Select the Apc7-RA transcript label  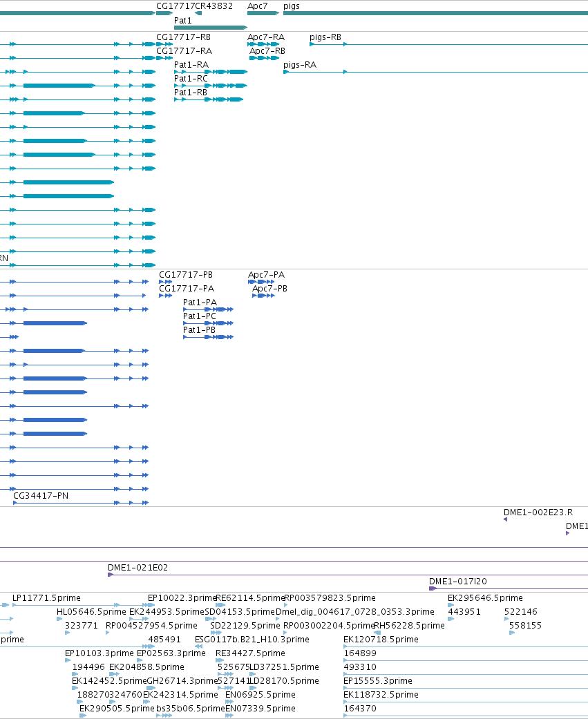[266, 37]
